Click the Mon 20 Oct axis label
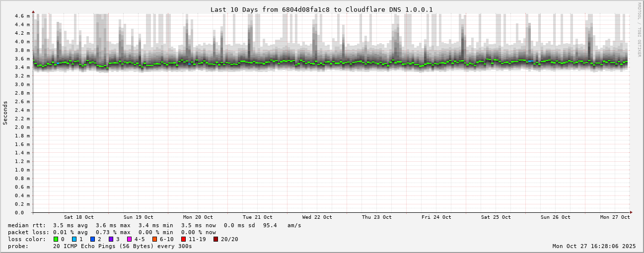Screen dimensions: 644x253 pyautogui.click(x=198, y=217)
